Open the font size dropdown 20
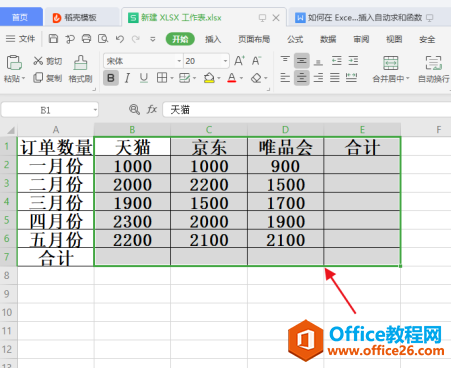Viewport: 451px width, 368px height. [x=225, y=61]
